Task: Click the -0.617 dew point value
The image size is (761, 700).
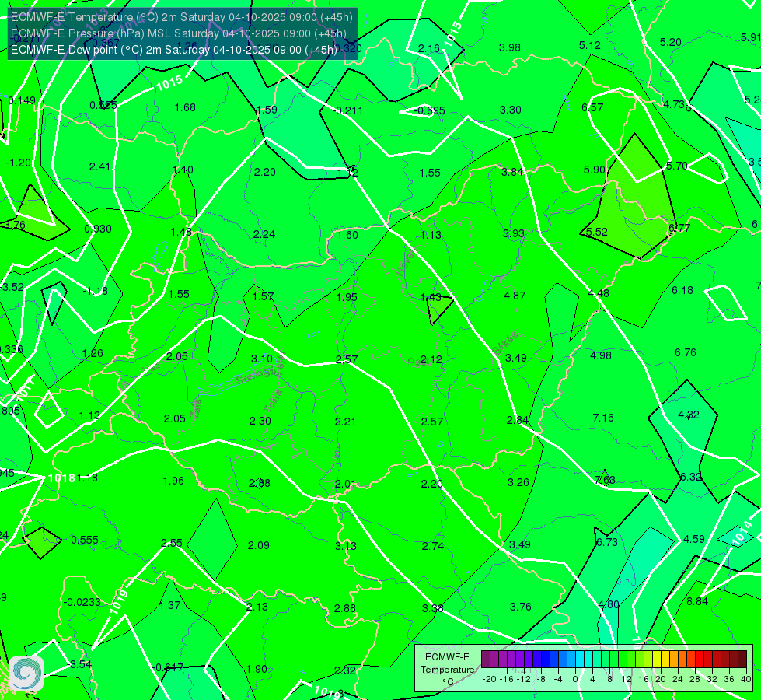Action: click(168, 667)
